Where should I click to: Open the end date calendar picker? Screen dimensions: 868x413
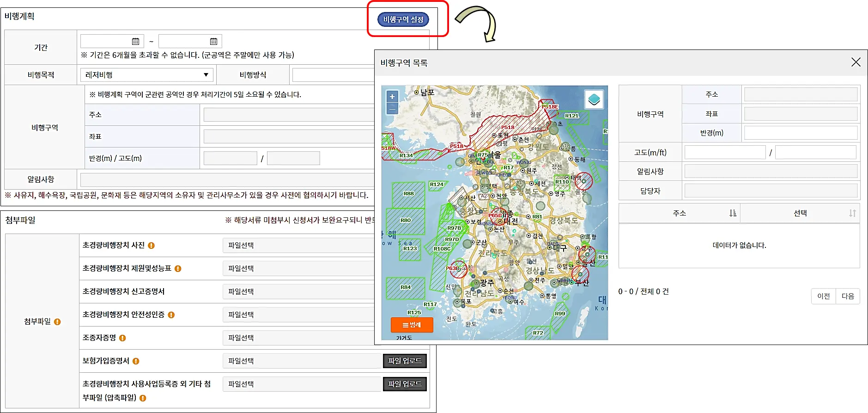pos(213,41)
